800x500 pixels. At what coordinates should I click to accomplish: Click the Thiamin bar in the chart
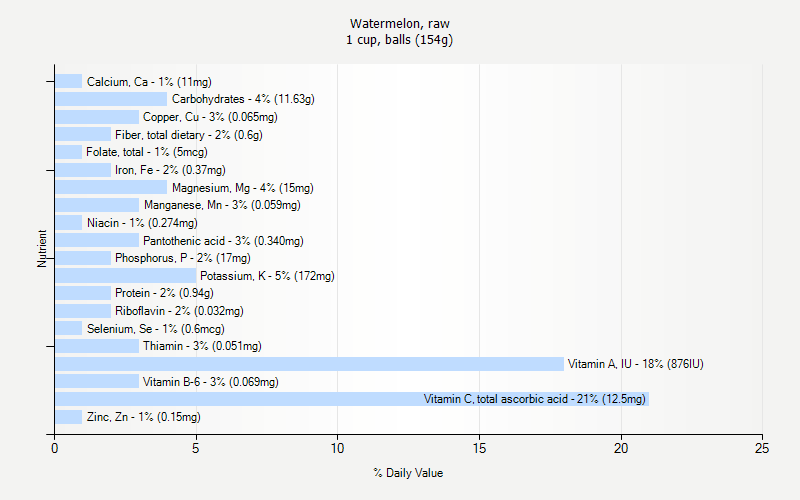[97, 346]
